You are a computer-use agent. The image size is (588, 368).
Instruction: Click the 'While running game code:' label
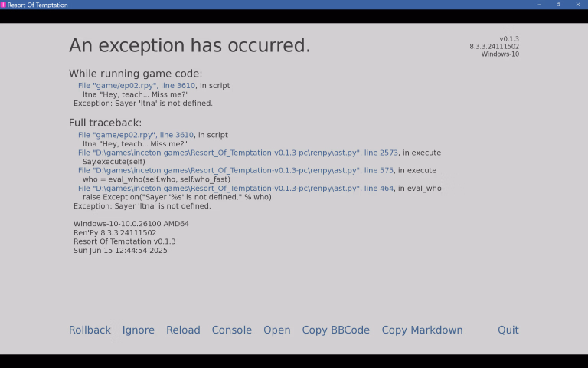(136, 74)
